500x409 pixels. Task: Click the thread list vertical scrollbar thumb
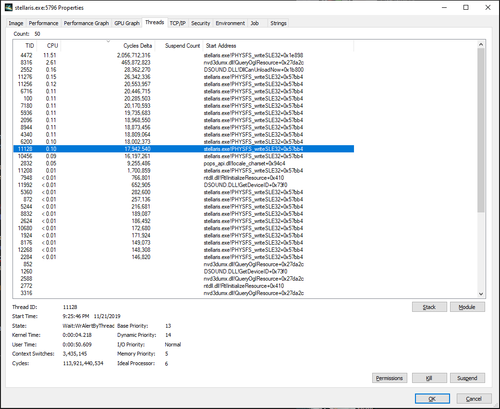tap(481, 130)
